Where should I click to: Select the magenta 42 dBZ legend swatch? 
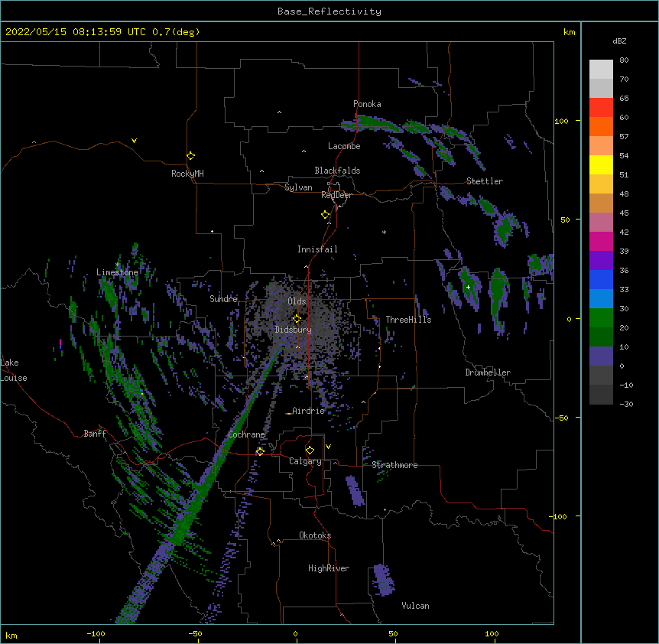tap(601, 241)
